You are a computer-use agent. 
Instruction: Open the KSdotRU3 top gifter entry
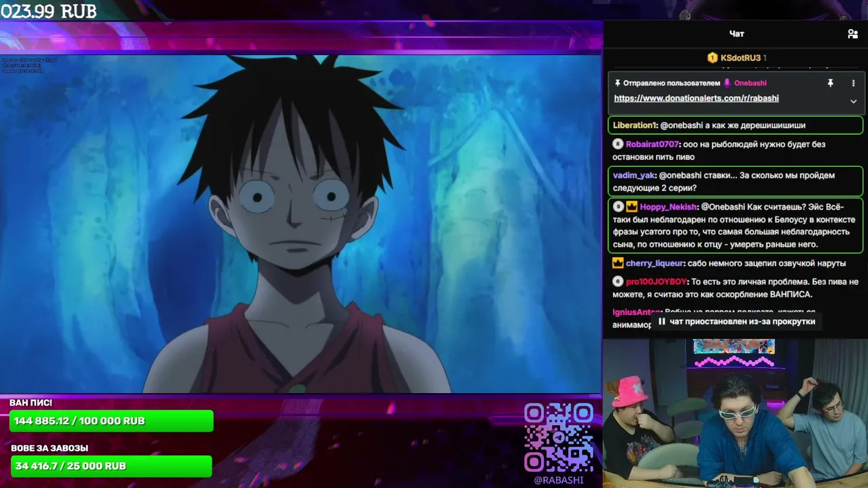pyautogui.click(x=736, y=58)
